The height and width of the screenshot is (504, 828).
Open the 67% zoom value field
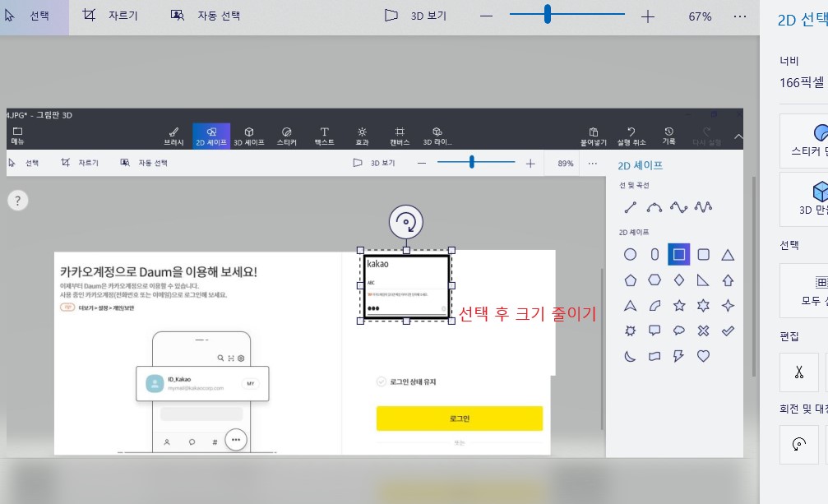700,16
